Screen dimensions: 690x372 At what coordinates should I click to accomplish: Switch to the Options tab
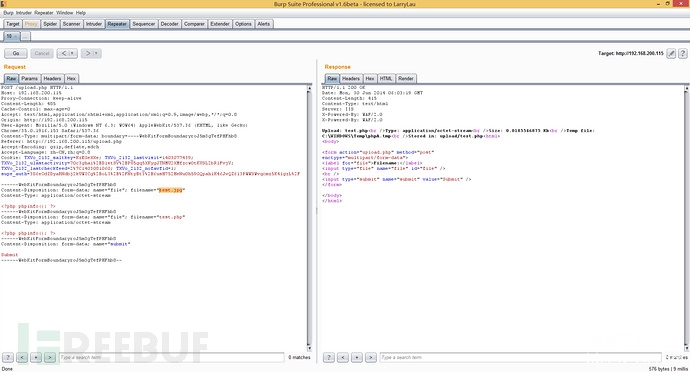click(x=243, y=24)
